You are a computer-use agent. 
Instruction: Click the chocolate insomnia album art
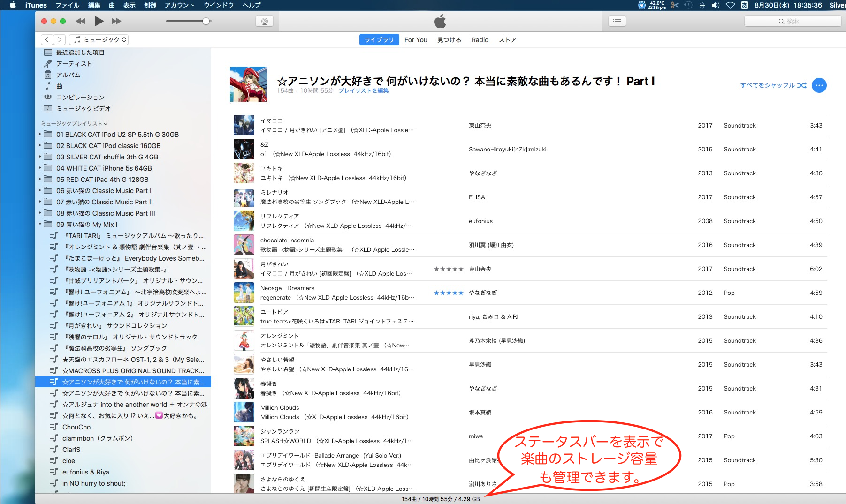244,245
